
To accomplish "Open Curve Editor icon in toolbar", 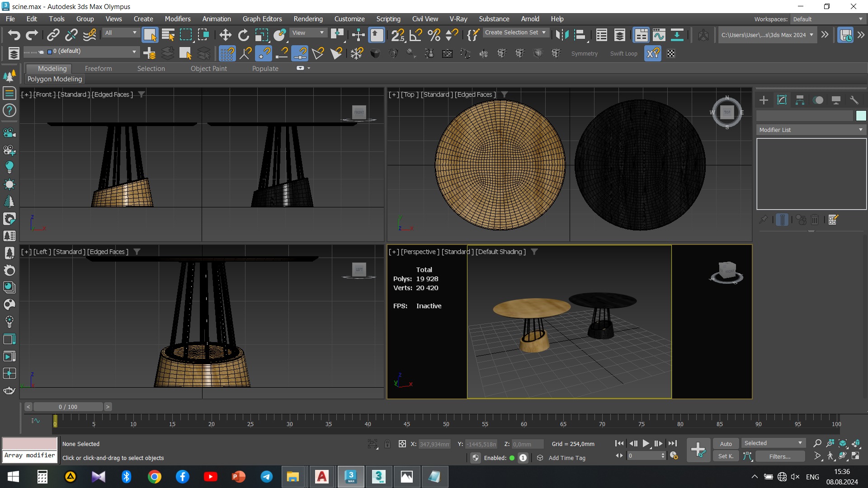I will (659, 35).
